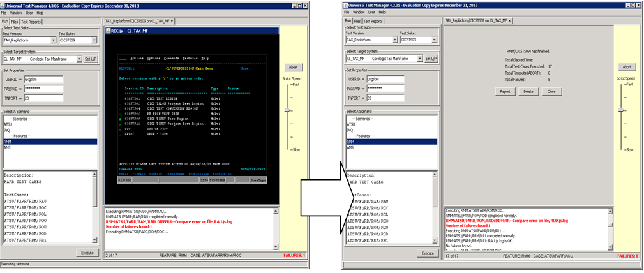Select ATSU scenario in finished-results window
This screenshot has height=273, width=644.
coord(391,124)
